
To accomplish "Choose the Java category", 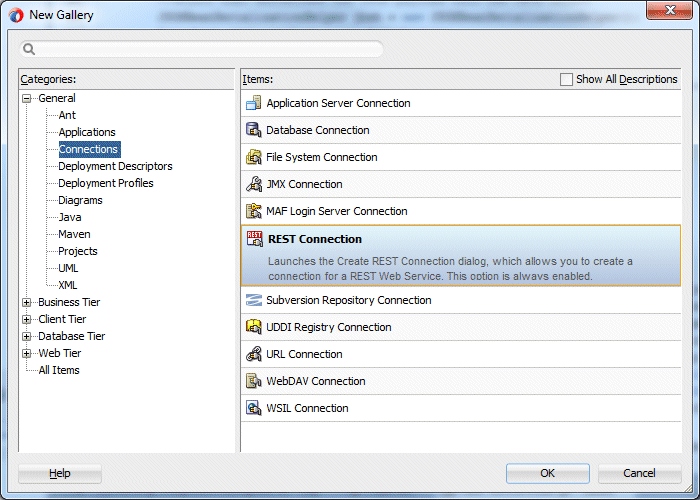I will pyautogui.click(x=70, y=217).
